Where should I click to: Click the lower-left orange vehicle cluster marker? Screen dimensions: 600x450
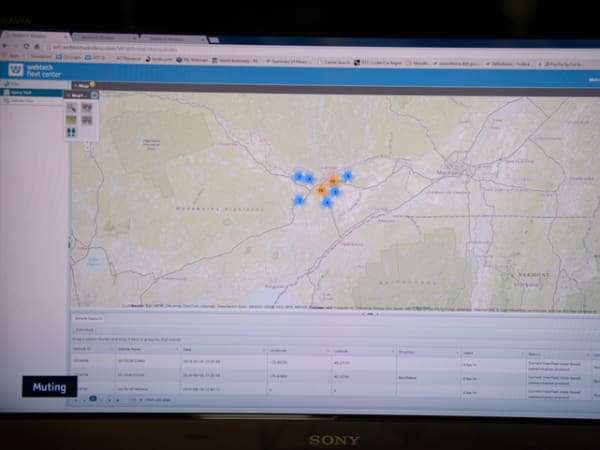pos(321,189)
